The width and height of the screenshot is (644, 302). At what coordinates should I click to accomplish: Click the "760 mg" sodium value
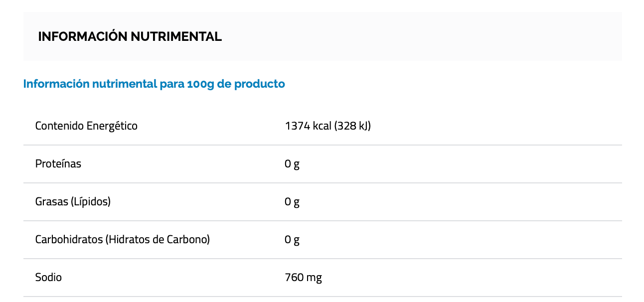pos(303,278)
